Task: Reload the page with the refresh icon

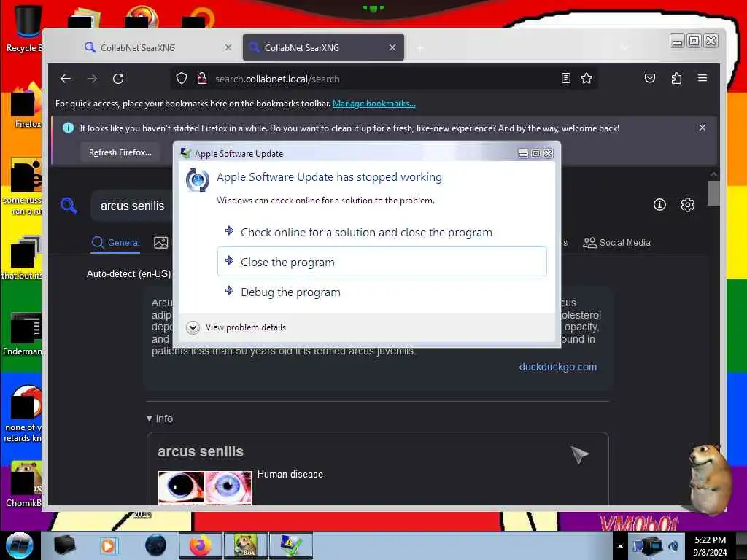Action: point(118,79)
